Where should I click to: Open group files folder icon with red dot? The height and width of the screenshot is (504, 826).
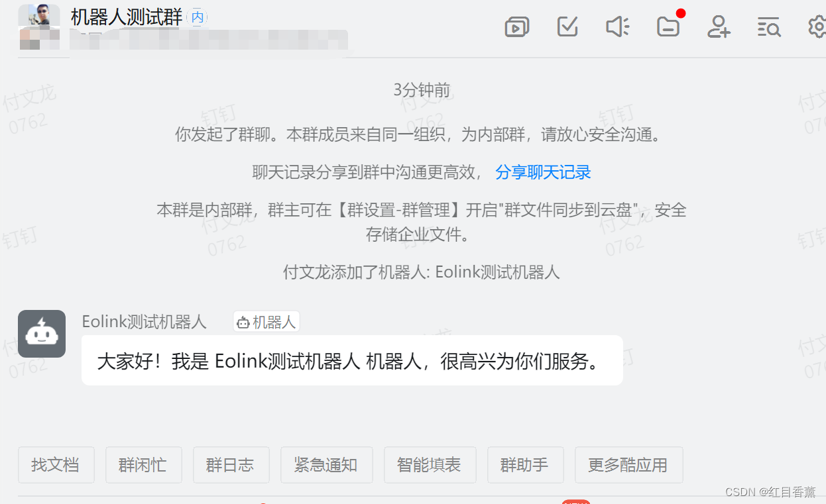668,26
